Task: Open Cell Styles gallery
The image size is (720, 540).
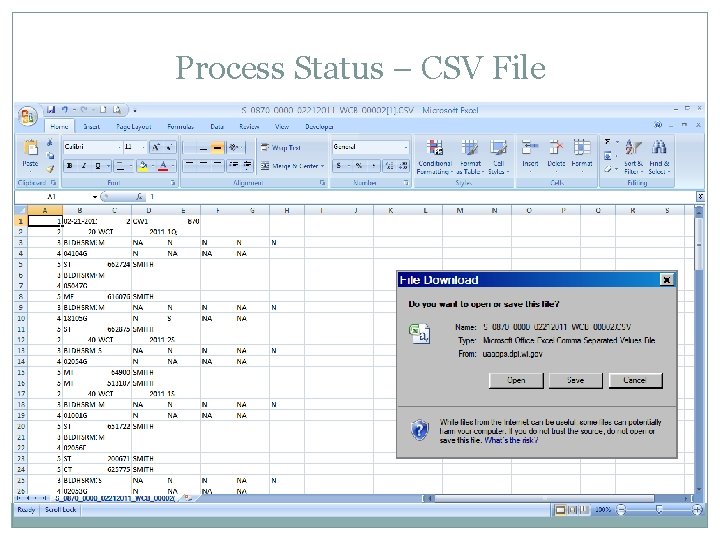Action: (498, 157)
